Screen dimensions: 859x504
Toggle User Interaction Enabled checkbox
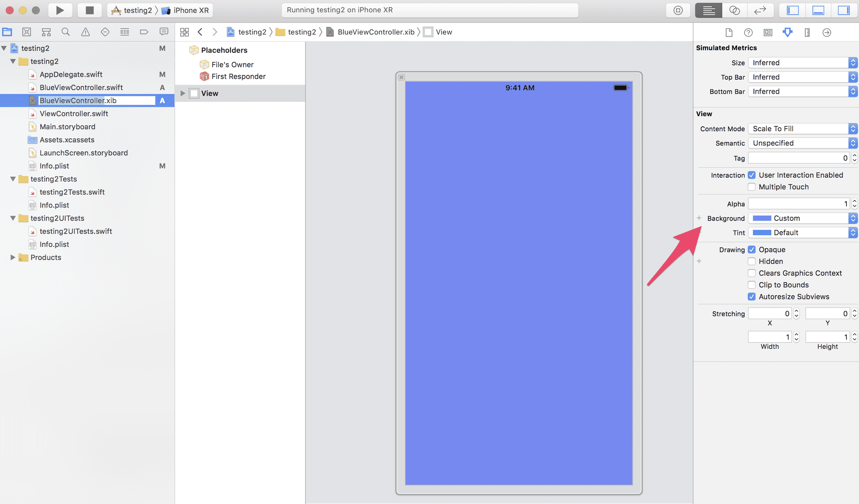tap(752, 174)
